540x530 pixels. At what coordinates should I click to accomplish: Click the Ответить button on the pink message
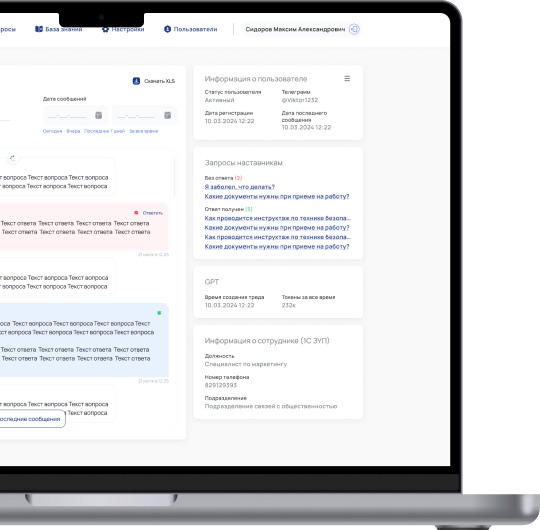pos(153,213)
